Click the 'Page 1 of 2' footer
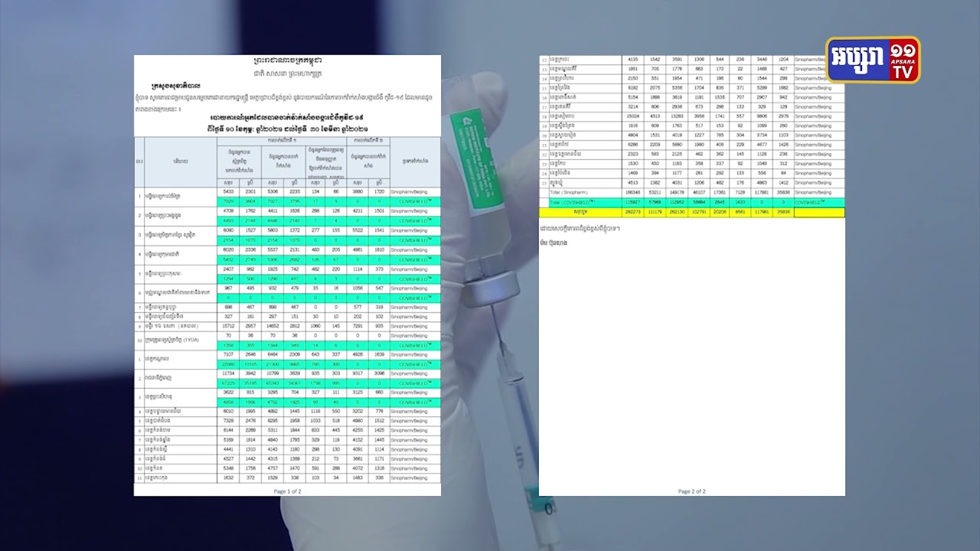The image size is (980, 551). point(287,491)
